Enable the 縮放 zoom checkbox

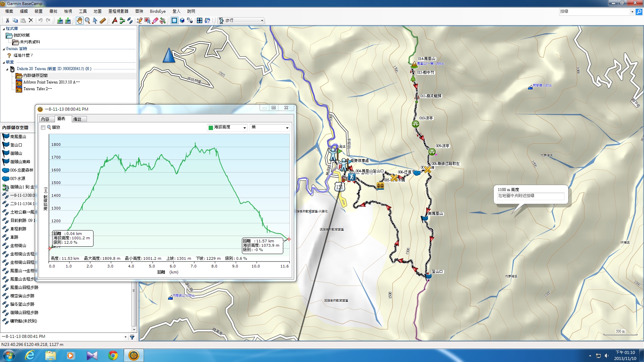[43, 128]
